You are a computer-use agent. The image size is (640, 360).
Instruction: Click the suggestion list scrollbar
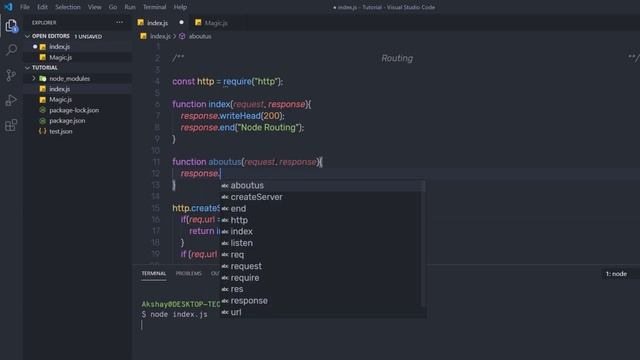click(423, 245)
